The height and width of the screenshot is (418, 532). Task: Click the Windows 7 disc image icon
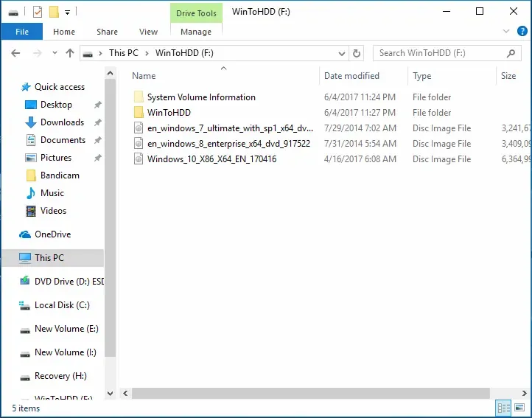point(139,128)
